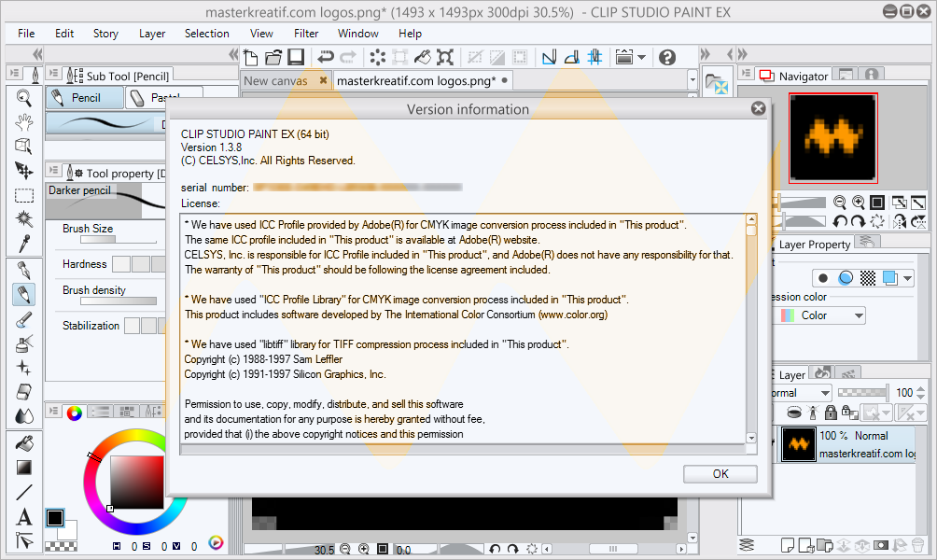Open the command bar display dropdown arrow
The height and width of the screenshot is (560, 937).
[x=642, y=57]
